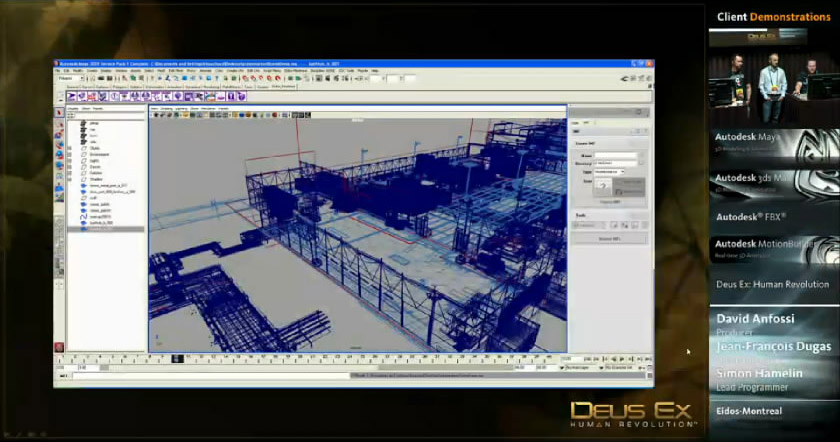Click the first viewport panel toolbar icon
The height and width of the screenshot is (442, 840).
pos(154,114)
